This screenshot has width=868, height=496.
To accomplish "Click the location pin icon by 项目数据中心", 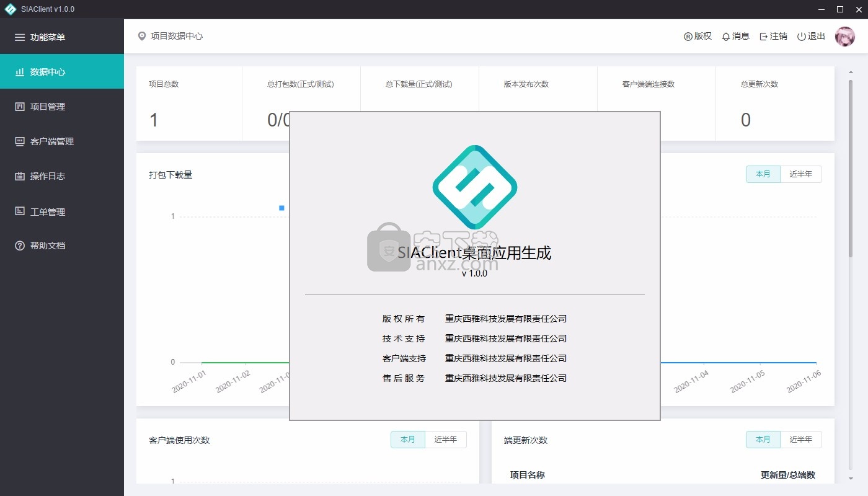I will coord(142,37).
